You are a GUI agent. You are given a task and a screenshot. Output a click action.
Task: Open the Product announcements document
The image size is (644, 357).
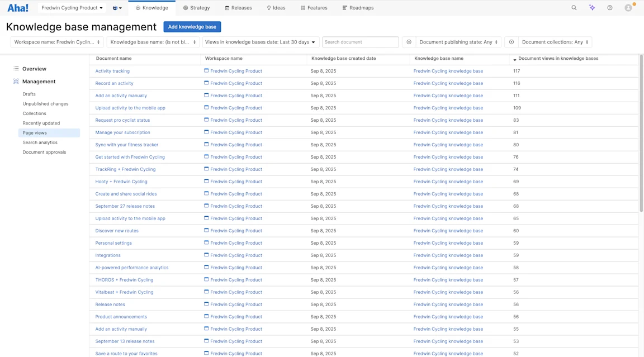tap(121, 317)
